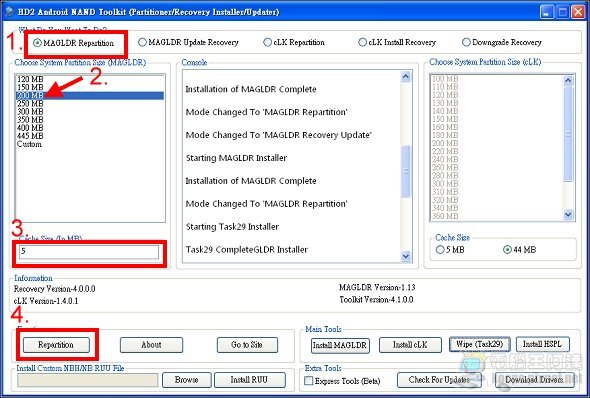This screenshot has width=590, height=398.
Task: Click the Install HSPL button
Action: point(543,344)
